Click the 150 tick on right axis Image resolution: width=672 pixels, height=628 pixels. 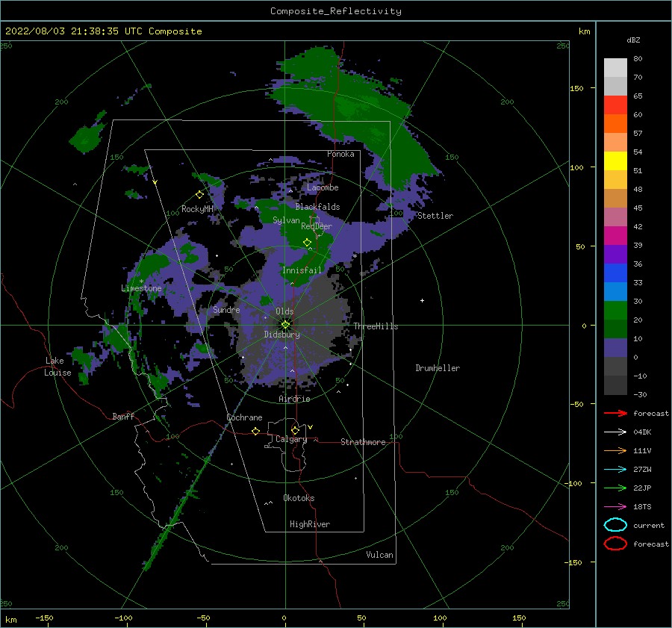[576, 88]
